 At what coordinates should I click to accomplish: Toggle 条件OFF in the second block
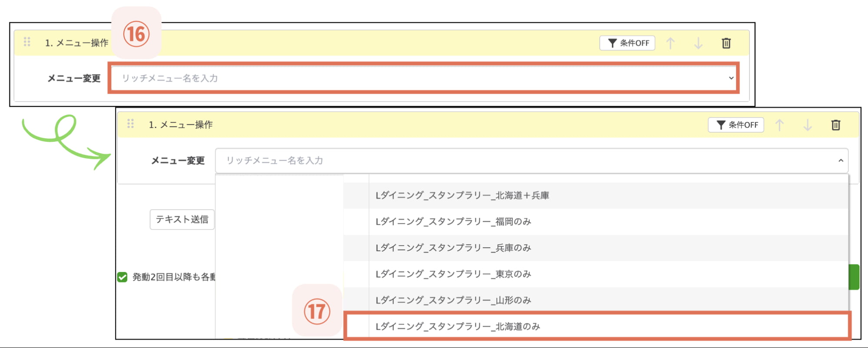pyautogui.click(x=736, y=125)
